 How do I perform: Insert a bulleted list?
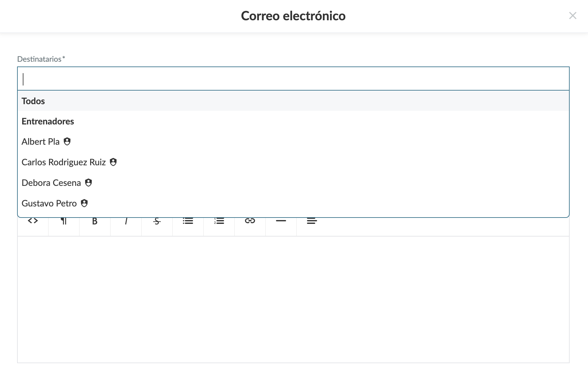click(x=188, y=221)
